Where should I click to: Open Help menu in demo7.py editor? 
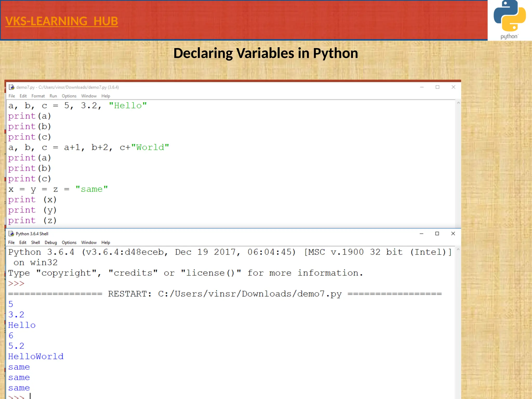tap(106, 96)
